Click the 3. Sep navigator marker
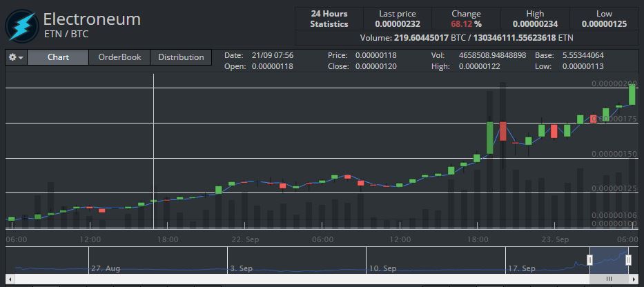The height and width of the screenshot is (287, 644). click(x=241, y=268)
